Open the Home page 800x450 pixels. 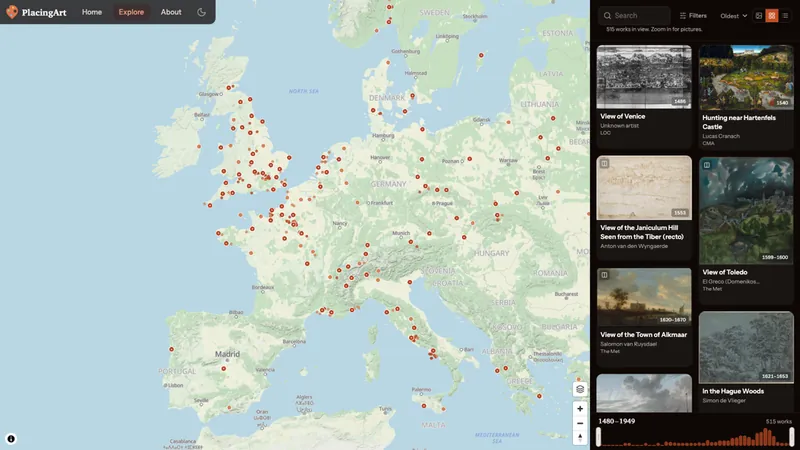(92, 12)
